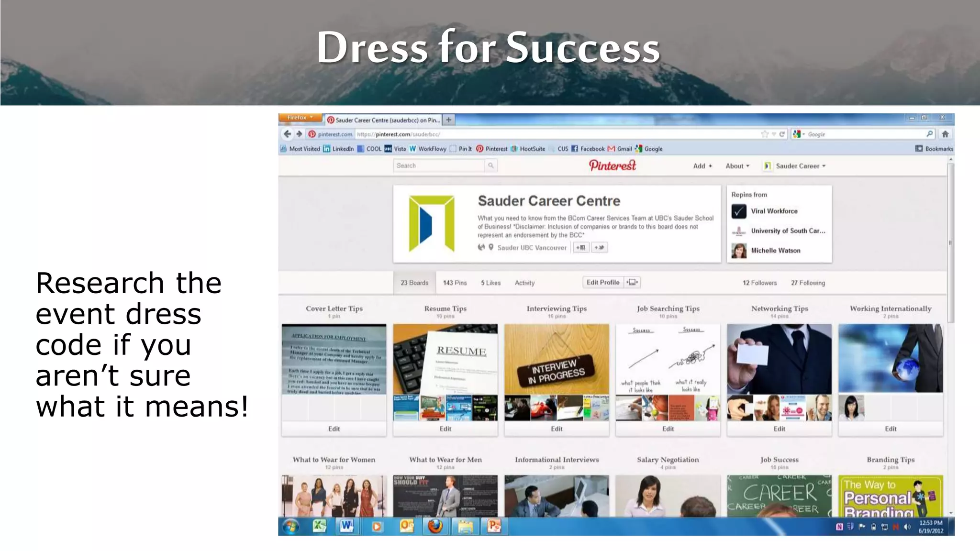Viewport: 980px width, 551px height.
Task: Click the rearrange boards button beside Edit Profile
Action: pos(632,282)
